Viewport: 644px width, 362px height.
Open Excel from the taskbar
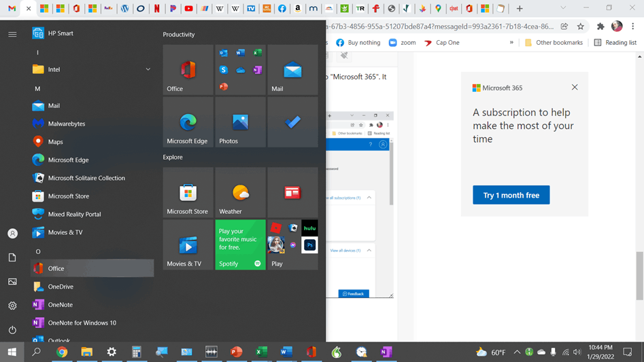pos(261,352)
